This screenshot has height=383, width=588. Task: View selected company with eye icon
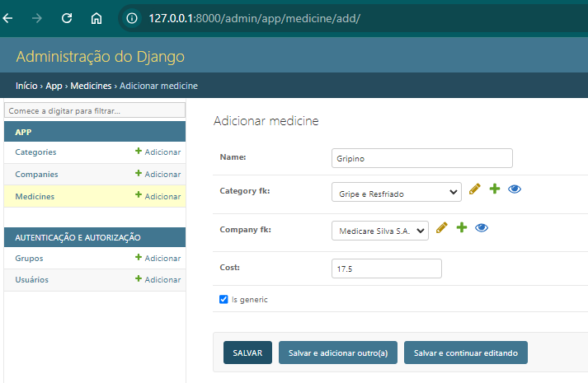coord(482,227)
